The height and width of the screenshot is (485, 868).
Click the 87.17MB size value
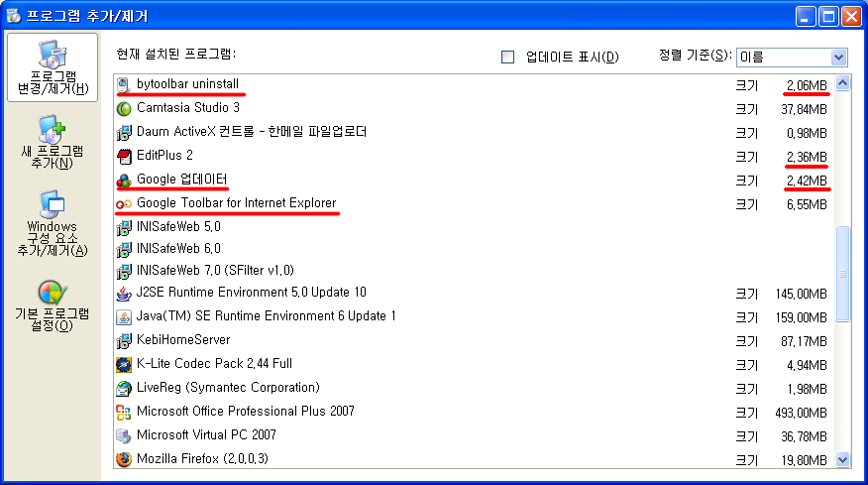(x=804, y=342)
